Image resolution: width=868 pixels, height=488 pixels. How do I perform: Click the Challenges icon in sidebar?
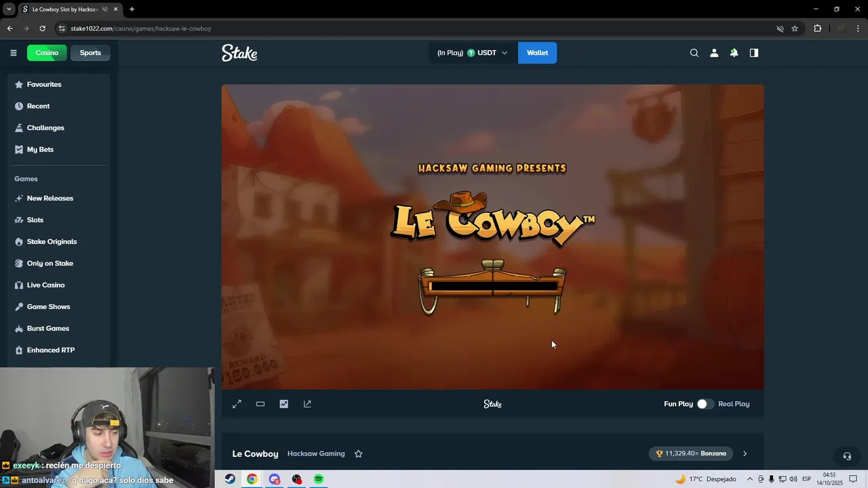(19, 127)
